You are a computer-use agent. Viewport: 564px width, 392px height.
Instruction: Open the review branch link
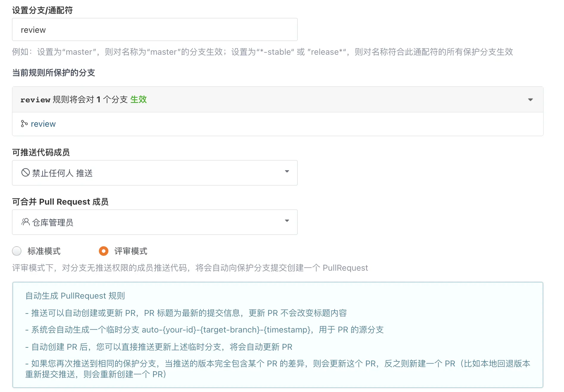click(x=43, y=124)
